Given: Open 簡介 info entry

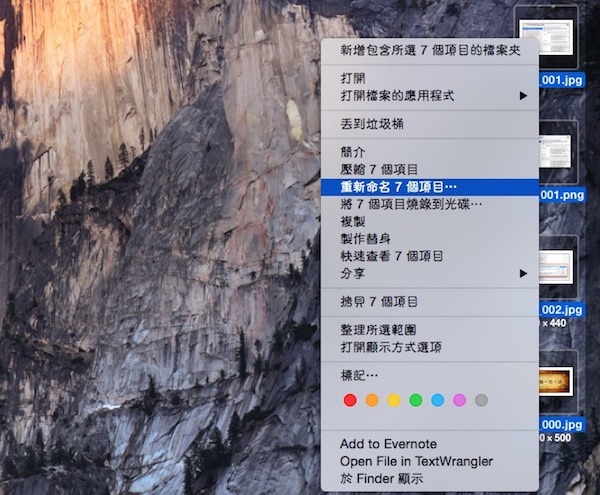Looking at the screenshot, I should pos(430,152).
